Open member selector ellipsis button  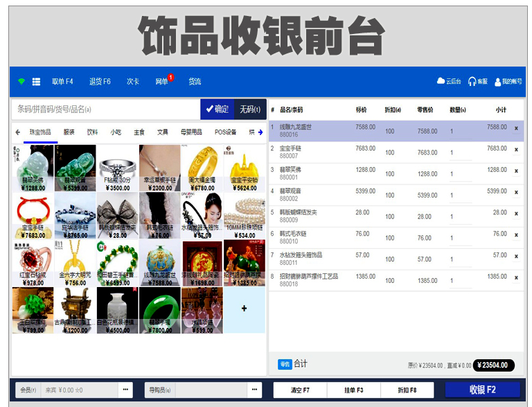click(x=125, y=390)
